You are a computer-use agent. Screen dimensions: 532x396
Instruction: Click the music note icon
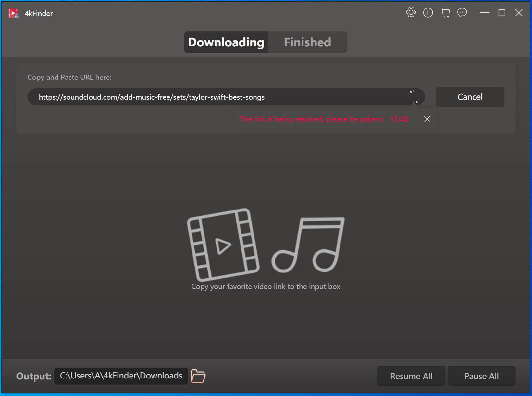click(308, 245)
